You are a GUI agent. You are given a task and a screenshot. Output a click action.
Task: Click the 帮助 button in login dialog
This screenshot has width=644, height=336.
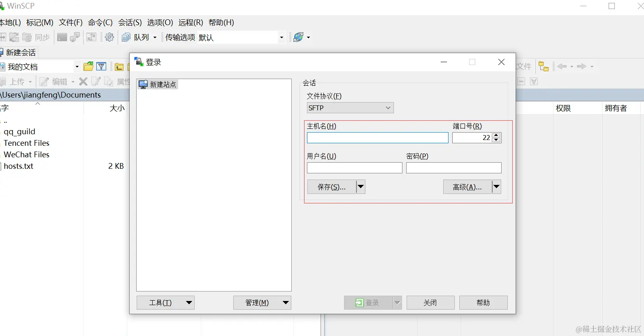coord(483,303)
